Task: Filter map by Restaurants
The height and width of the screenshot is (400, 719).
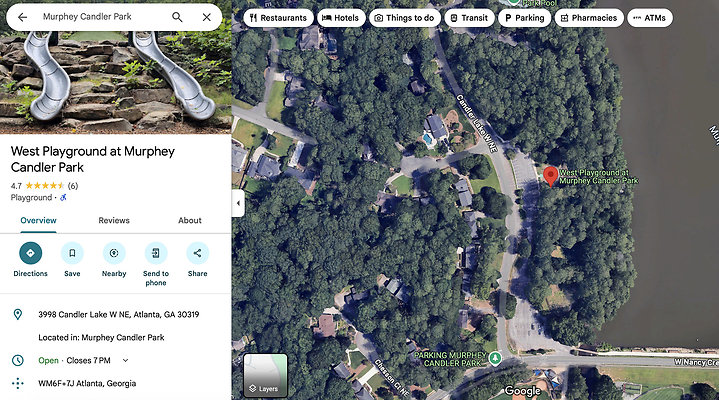Action: (279, 18)
